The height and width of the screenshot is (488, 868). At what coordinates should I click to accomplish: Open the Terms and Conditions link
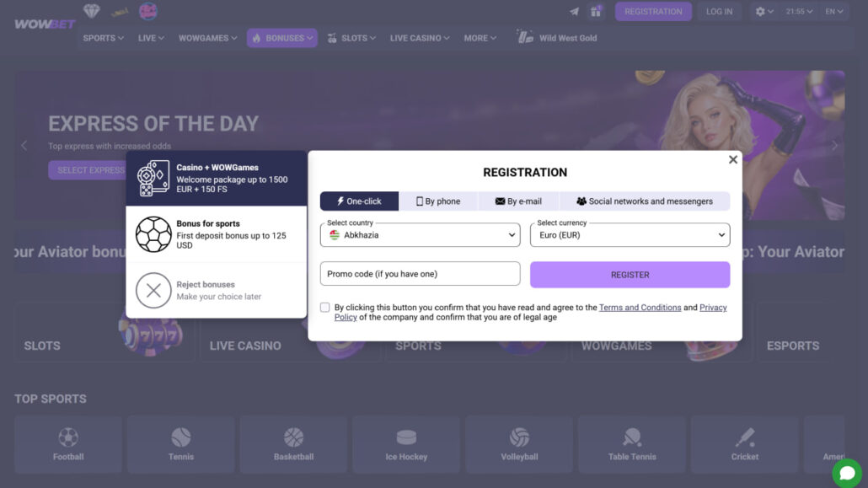coord(640,308)
